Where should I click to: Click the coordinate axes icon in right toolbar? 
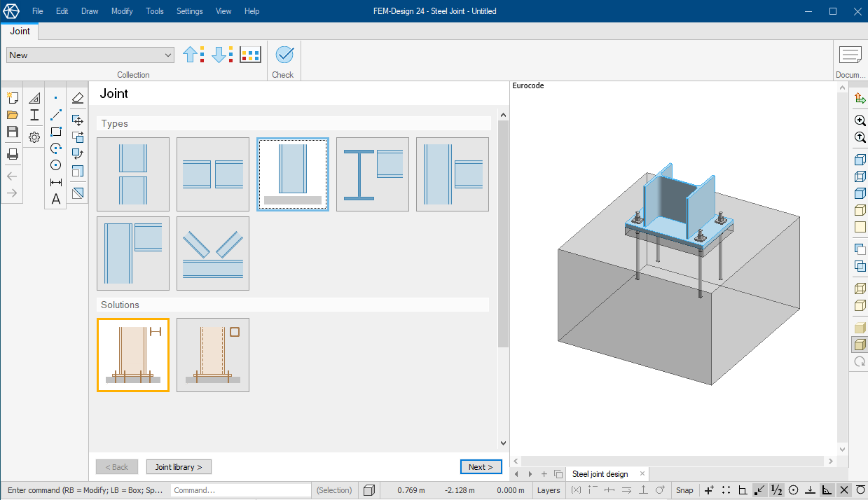coord(860,98)
